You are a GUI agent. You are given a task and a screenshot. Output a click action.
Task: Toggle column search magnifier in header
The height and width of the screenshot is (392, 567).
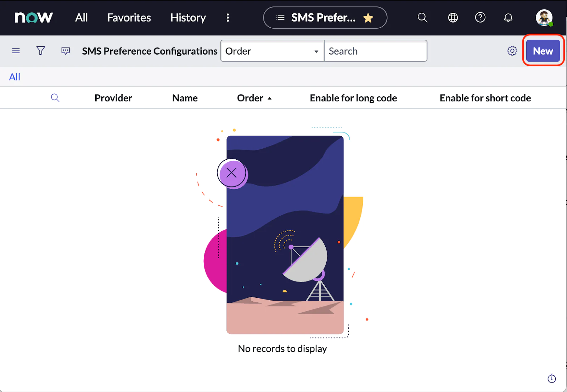point(55,98)
